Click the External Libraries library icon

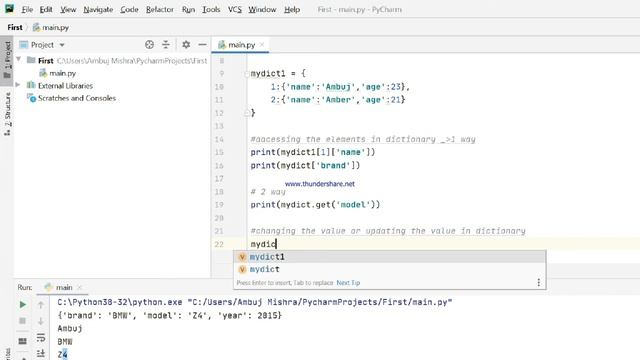click(x=31, y=85)
